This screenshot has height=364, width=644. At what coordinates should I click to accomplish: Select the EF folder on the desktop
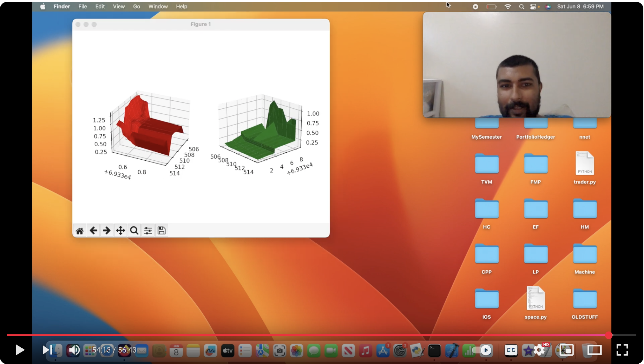pos(536,213)
